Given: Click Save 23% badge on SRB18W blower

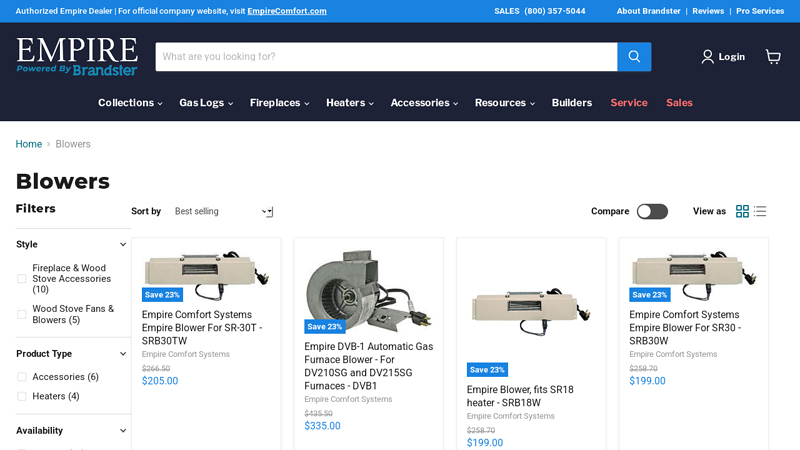Looking at the screenshot, I should (487, 369).
